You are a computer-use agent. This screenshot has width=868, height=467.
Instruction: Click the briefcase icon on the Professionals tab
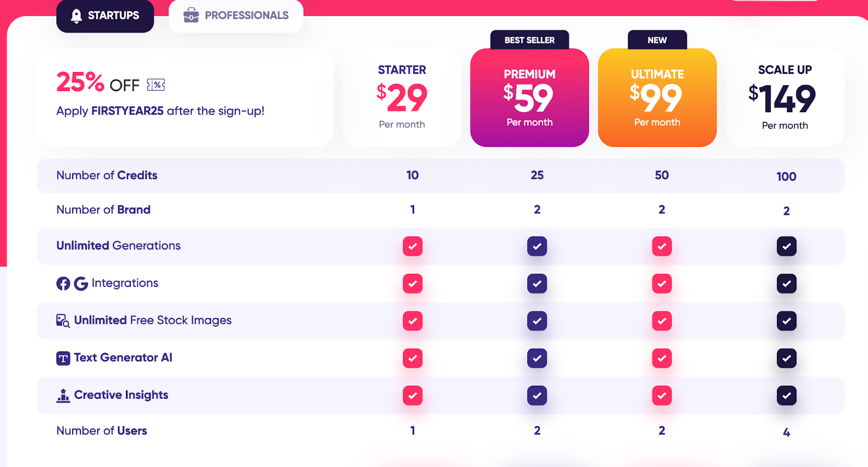click(x=191, y=16)
